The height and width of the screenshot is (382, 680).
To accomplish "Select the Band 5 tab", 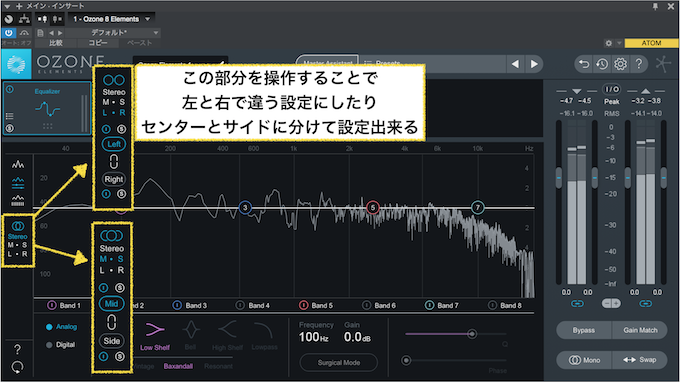I will pos(316,305).
